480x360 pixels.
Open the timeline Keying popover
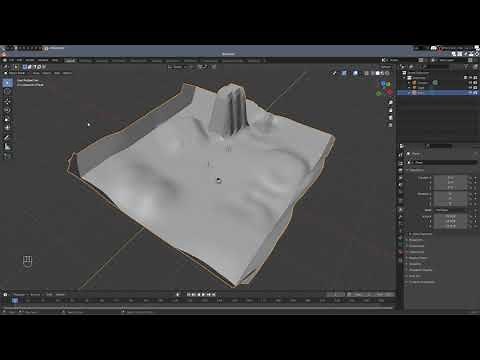click(x=35, y=294)
